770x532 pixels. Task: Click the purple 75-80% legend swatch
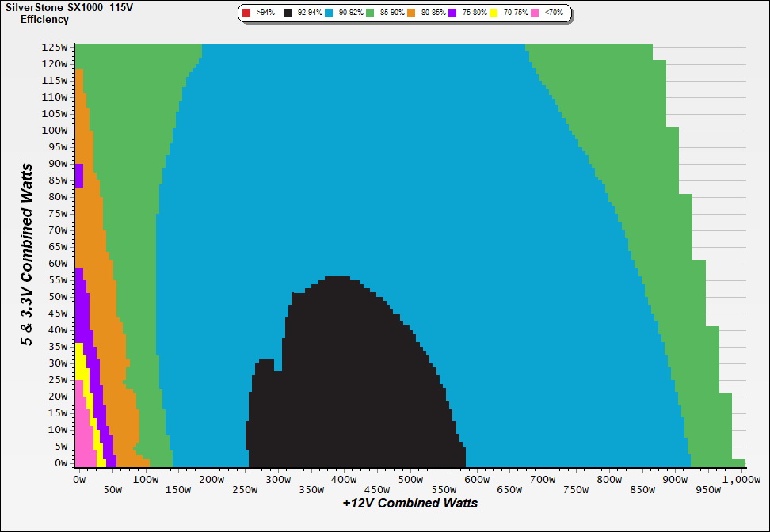(x=452, y=13)
